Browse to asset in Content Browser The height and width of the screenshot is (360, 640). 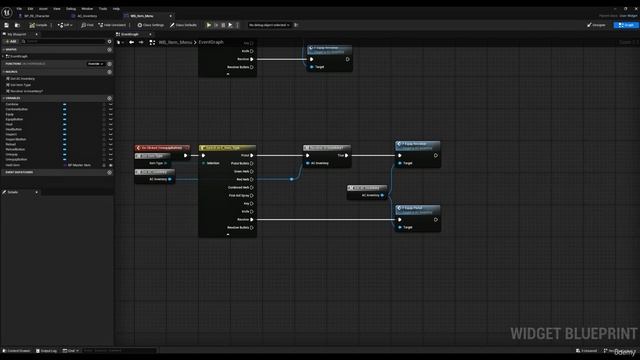17,25
